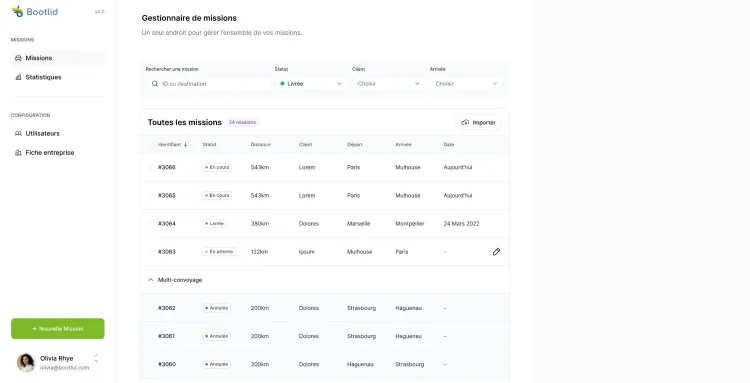The image size is (750, 383).
Task: Click the v2.0 version label
Action: (x=99, y=11)
